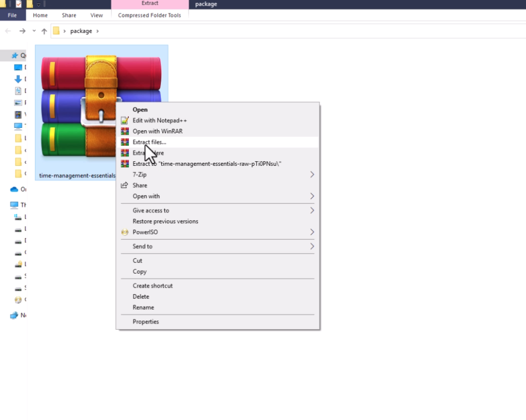
Task: Click the Up arrow navigation button
Action: coord(44,31)
